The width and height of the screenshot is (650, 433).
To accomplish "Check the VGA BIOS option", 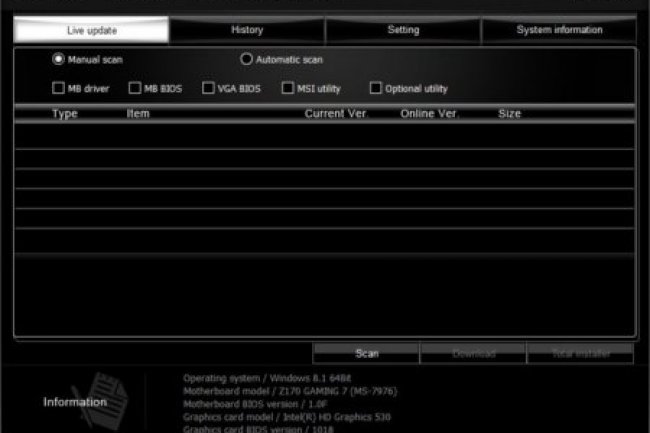I will tap(208, 88).
